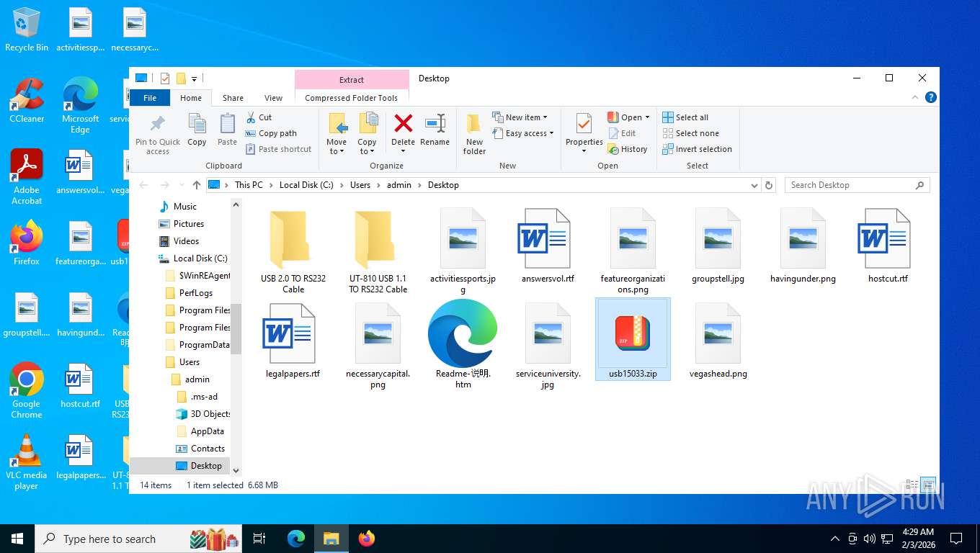Open recent locations dropdown arrow
Viewport: 980px width, 553px height.
pyautogui.click(x=180, y=185)
